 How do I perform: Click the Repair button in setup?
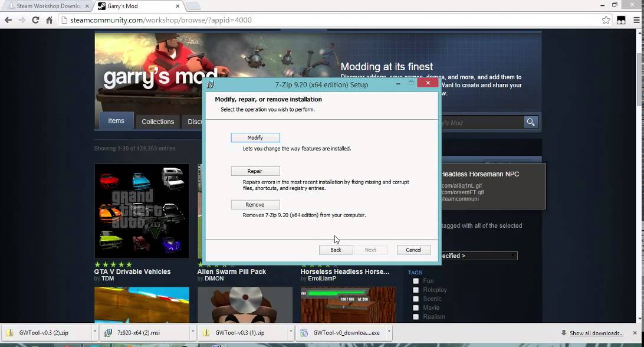click(x=255, y=171)
